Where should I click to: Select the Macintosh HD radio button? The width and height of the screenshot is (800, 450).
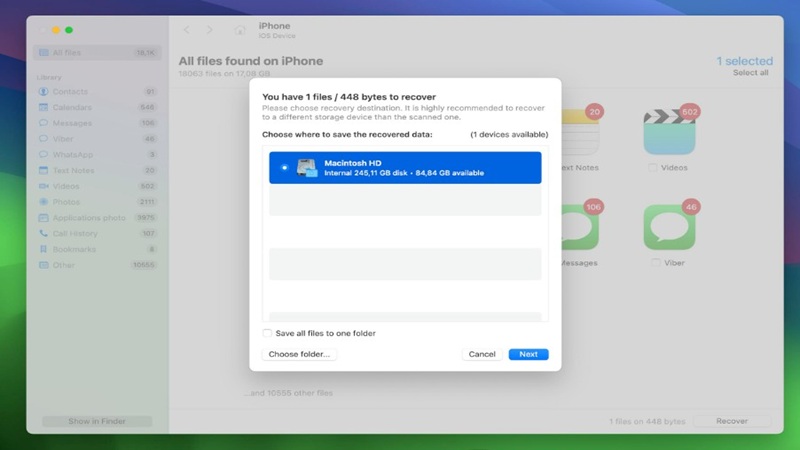tap(284, 167)
